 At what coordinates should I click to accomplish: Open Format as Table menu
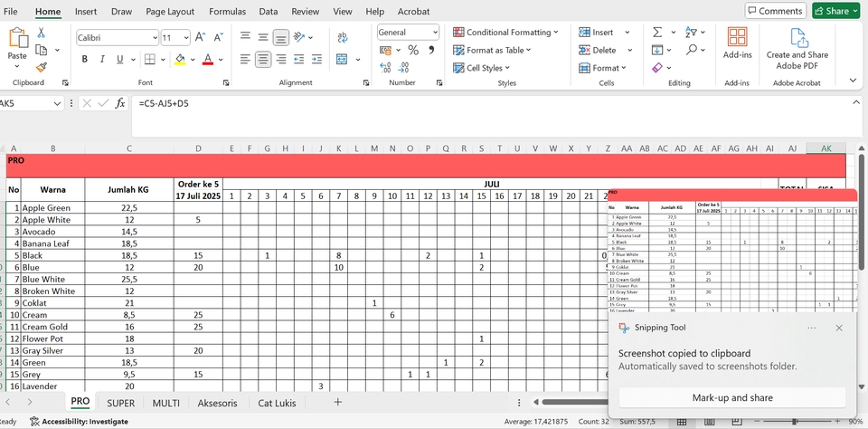coord(492,50)
